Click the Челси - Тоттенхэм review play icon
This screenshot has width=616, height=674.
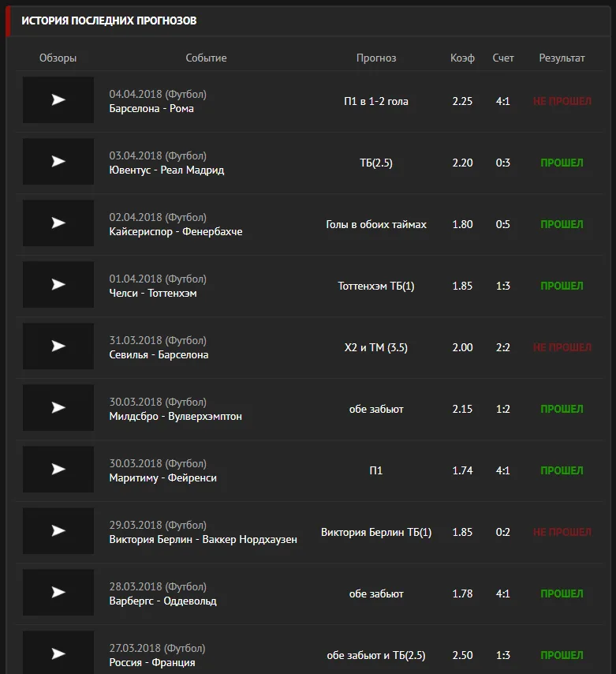click(x=58, y=285)
